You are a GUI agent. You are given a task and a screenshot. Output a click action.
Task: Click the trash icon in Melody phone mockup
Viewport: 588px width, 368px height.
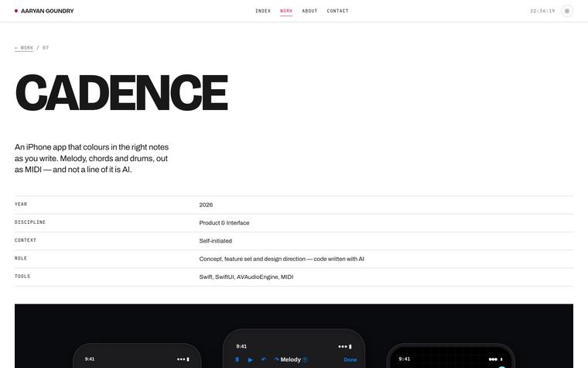tap(237, 359)
